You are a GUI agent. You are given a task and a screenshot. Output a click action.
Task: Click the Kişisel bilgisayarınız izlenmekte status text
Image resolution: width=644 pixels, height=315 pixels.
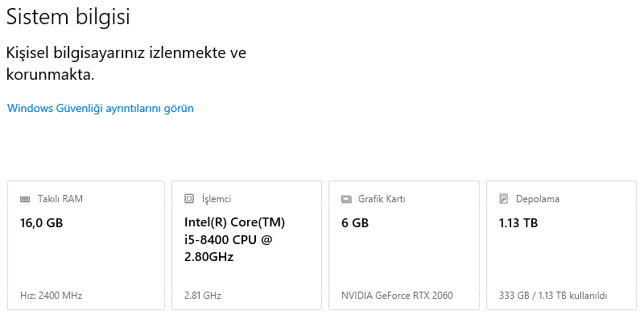click(x=126, y=64)
